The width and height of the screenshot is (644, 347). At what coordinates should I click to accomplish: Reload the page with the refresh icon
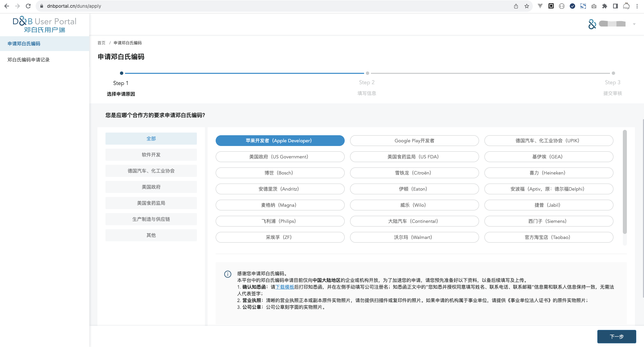(x=28, y=6)
